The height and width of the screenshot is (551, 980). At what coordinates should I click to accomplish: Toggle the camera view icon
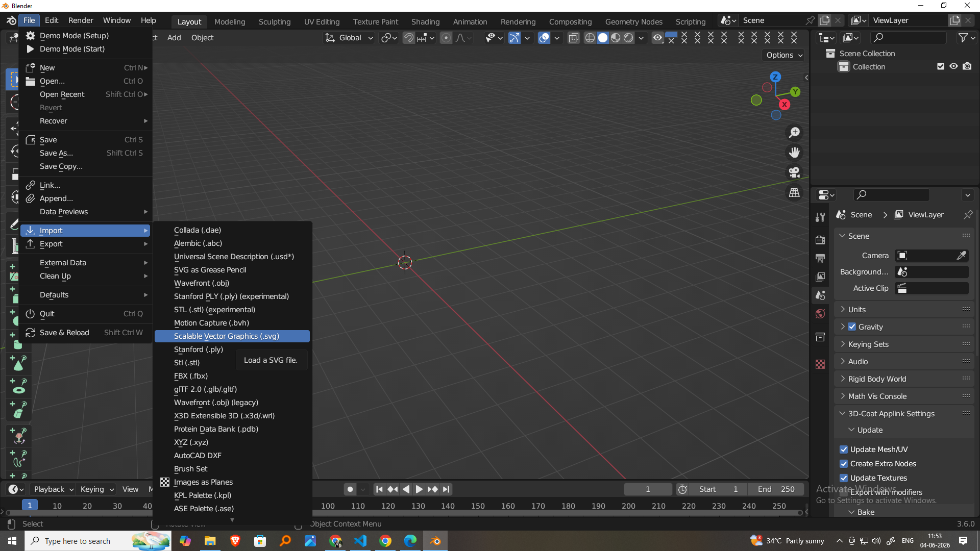[794, 172]
